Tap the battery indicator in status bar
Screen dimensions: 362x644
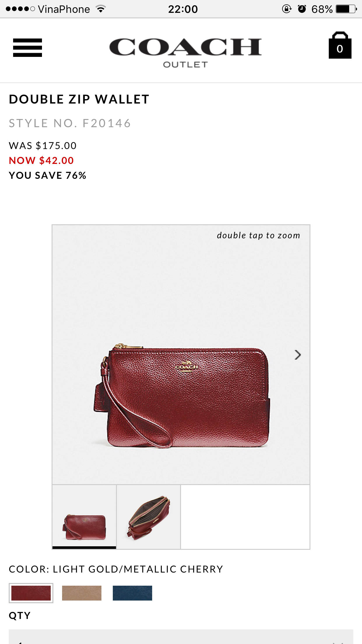pos(346,9)
